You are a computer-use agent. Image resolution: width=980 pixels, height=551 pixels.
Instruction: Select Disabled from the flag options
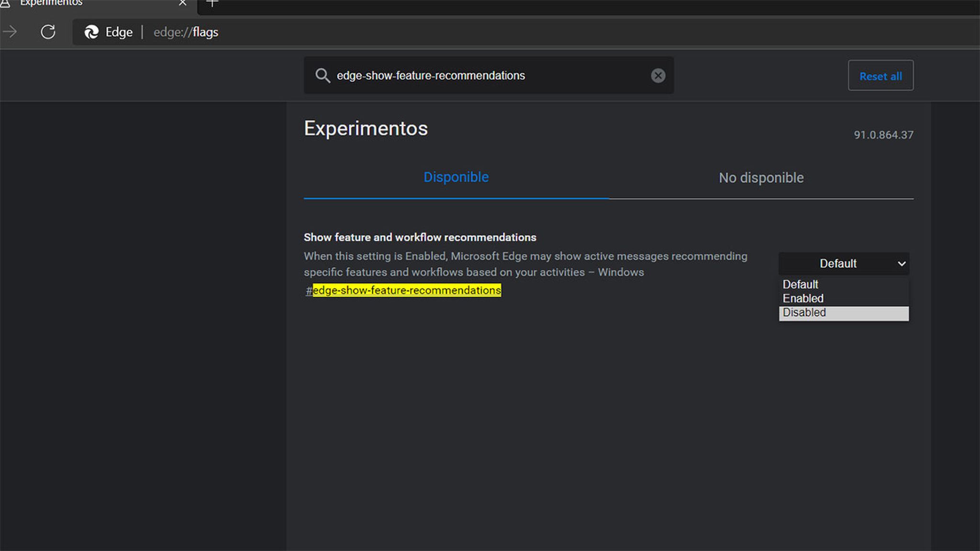[x=804, y=313]
